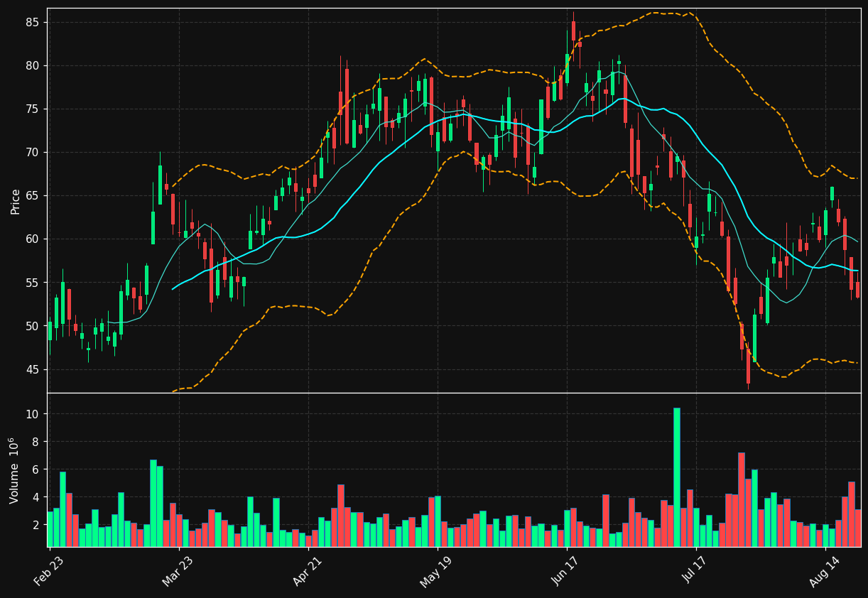
Task: Click the 6 volume tick label
Action: point(36,469)
